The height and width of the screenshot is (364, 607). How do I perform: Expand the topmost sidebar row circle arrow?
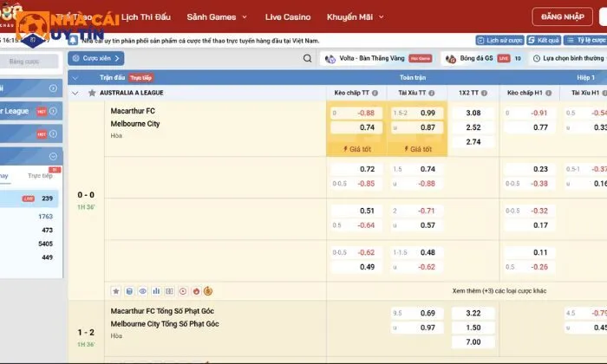[53, 88]
